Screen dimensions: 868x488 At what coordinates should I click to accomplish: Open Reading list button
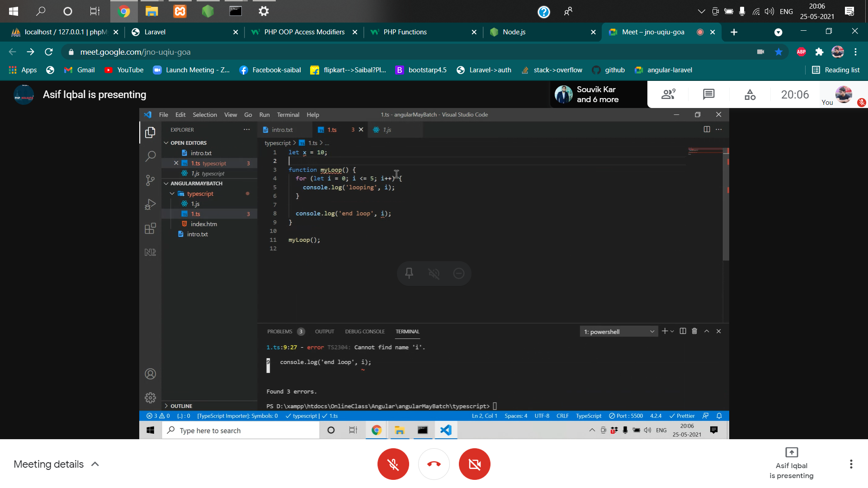coord(836,70)
